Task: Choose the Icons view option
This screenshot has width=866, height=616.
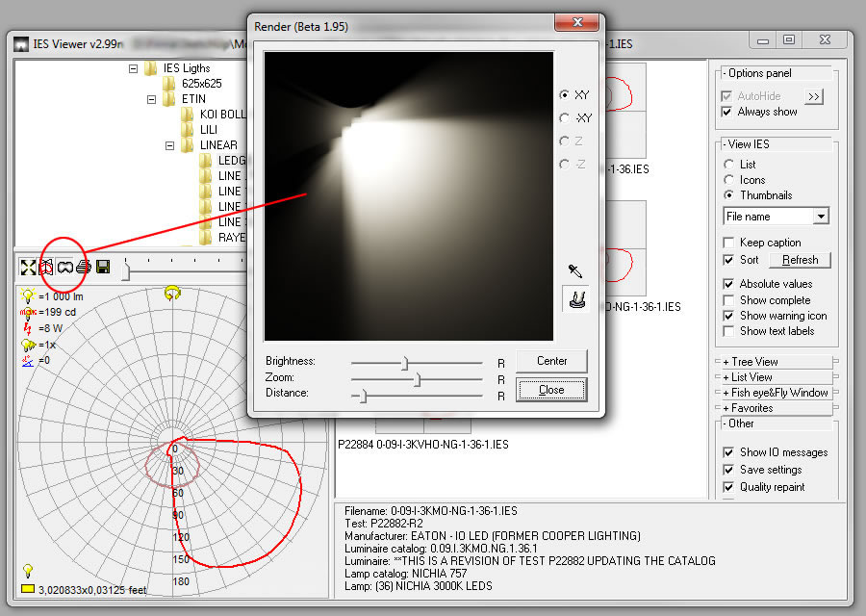Action: [x=729, y=180]
